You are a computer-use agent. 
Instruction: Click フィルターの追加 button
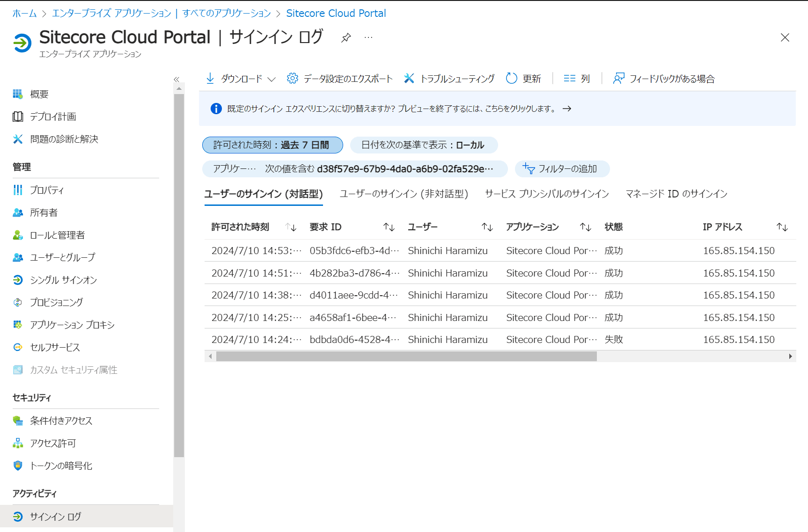pos(562,169)
